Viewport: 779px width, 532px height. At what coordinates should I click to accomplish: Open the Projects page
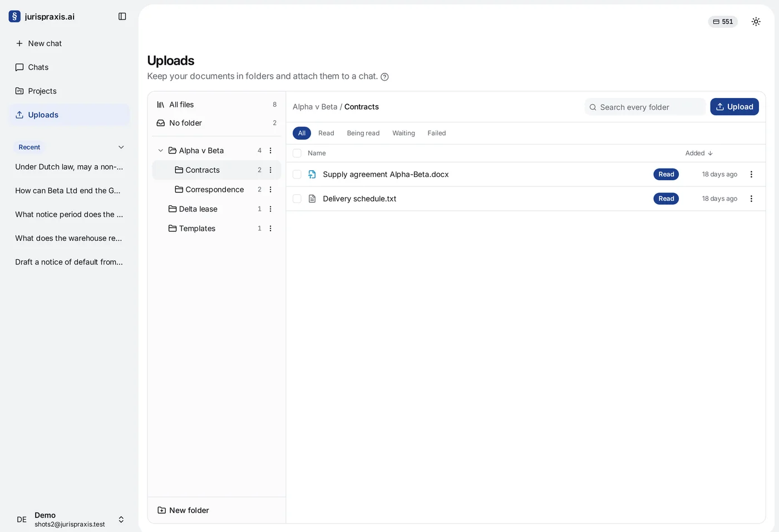pos(69,91)
